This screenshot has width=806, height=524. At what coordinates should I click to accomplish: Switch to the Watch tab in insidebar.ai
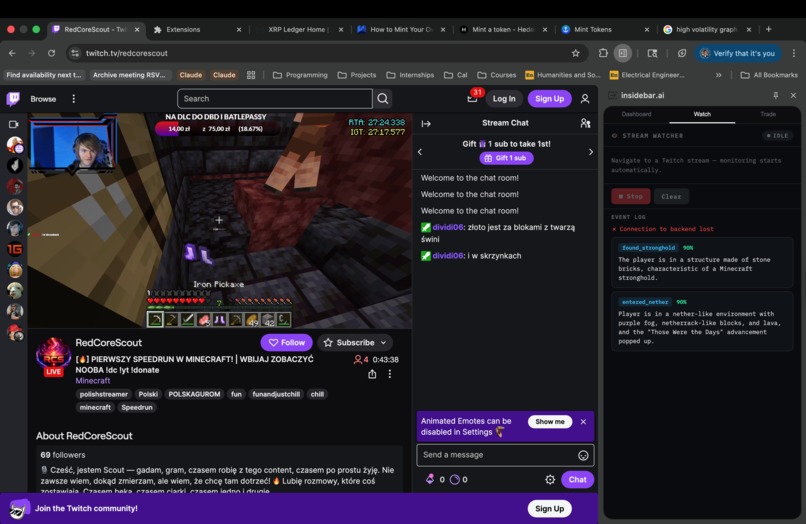702,114
